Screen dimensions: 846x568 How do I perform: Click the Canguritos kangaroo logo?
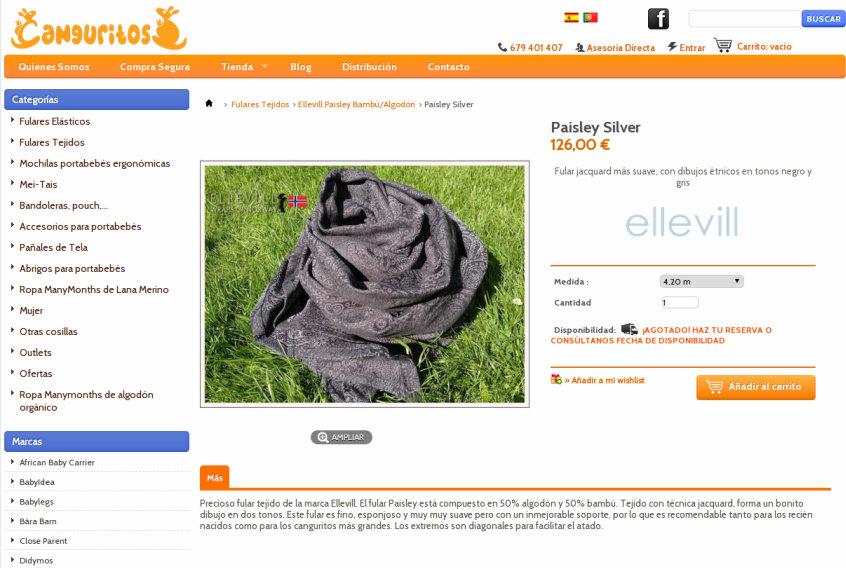click(99, 28)
